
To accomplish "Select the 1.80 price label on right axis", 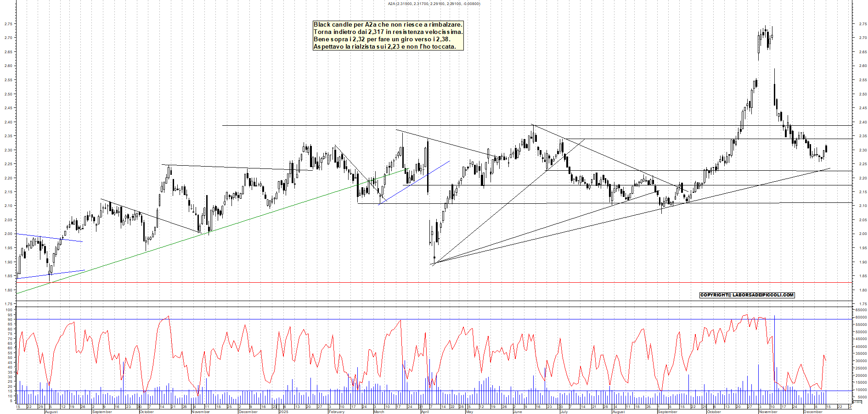I will coord(862,290).
